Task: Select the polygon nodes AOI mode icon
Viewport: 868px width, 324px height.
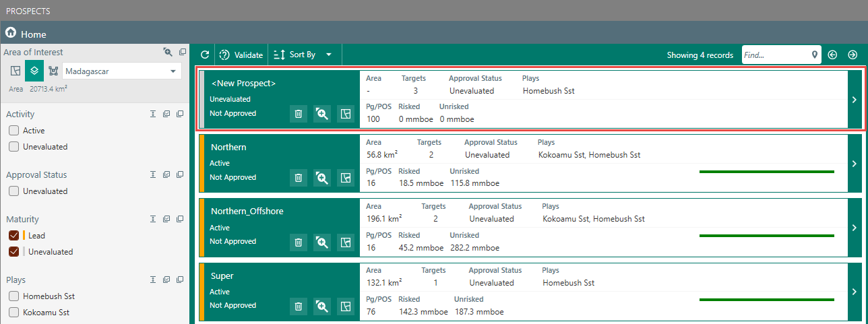Action: click(x=53, y=71)
